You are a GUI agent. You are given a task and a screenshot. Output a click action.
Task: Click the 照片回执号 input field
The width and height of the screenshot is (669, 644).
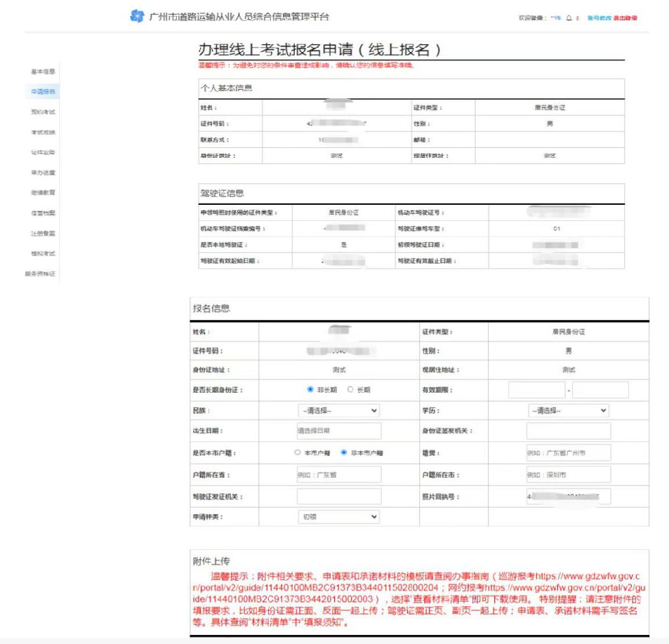coord(569,497)
